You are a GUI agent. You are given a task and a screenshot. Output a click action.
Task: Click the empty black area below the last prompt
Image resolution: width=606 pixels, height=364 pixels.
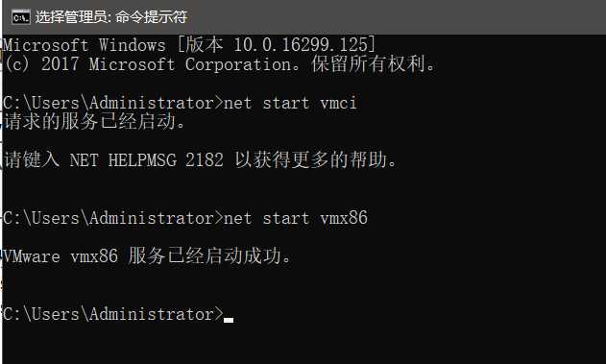point(303,346)
